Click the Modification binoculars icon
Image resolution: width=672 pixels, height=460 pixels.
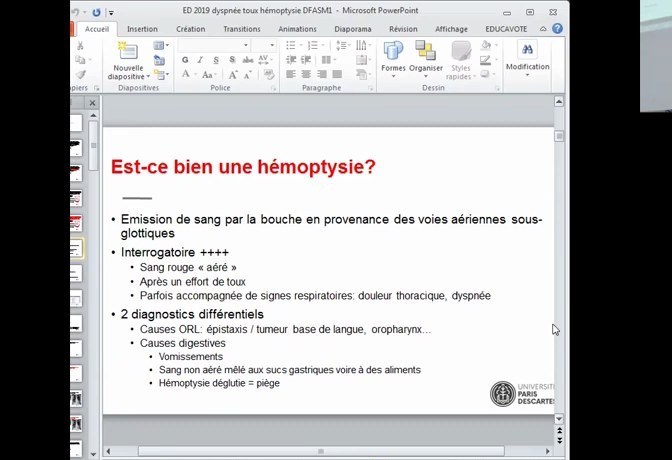coord(527,50)
